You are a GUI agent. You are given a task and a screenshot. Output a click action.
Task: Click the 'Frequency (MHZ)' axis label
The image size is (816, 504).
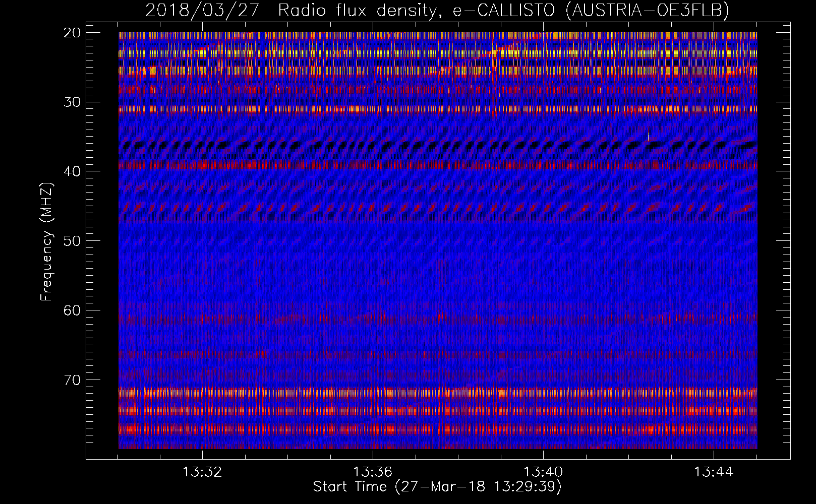coord(46,241)
